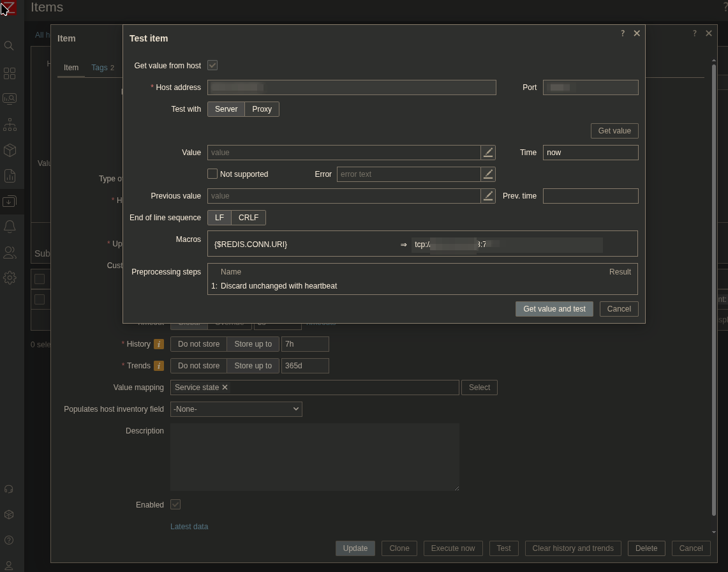
Task: Click the Clone button
Action: tap(399, 548)
